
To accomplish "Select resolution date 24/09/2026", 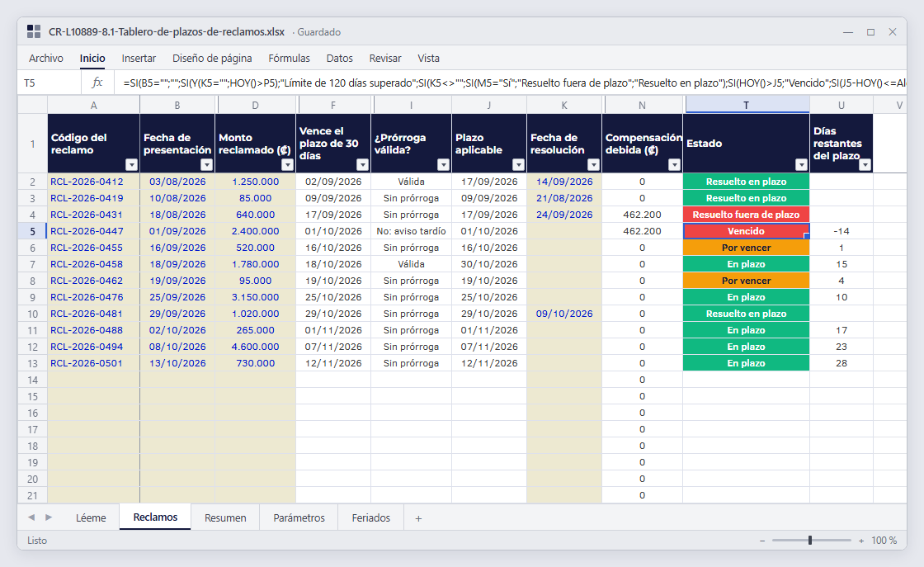I will tap(564, 215).
